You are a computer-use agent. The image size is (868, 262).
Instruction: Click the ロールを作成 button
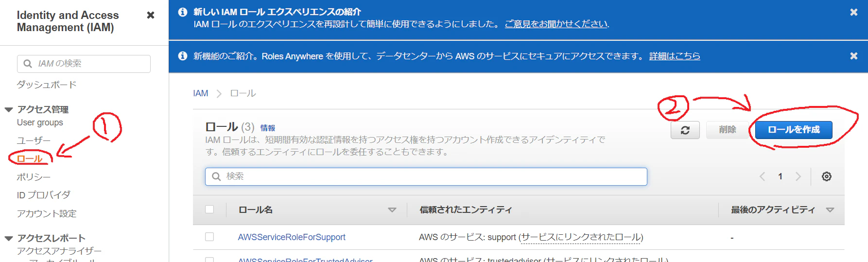tap(794, 130)
